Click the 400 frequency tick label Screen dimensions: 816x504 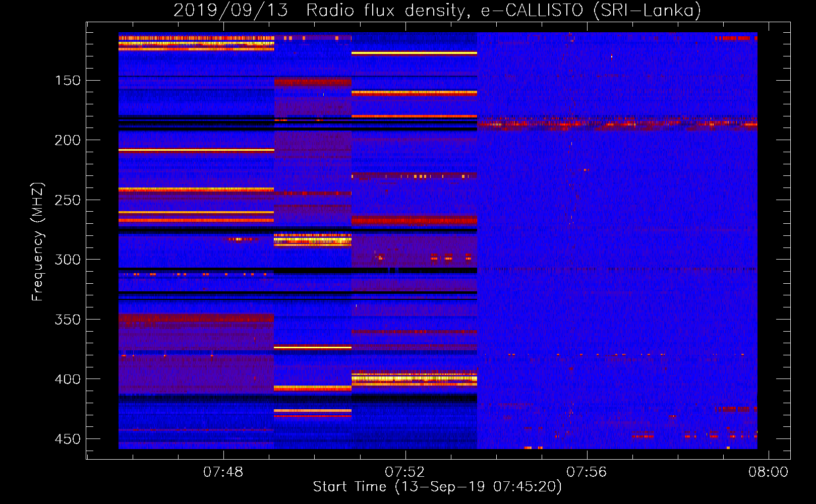68,379
